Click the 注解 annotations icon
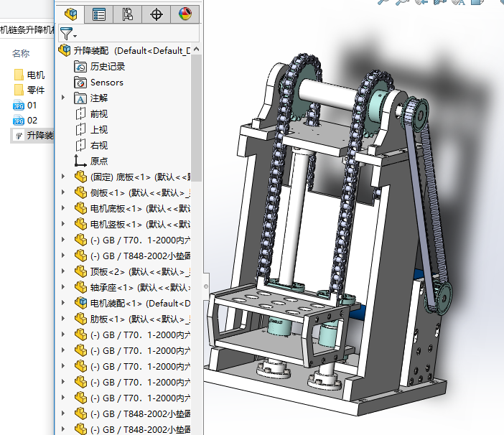This screenshot has width=504, height=435. coord(80,98)
